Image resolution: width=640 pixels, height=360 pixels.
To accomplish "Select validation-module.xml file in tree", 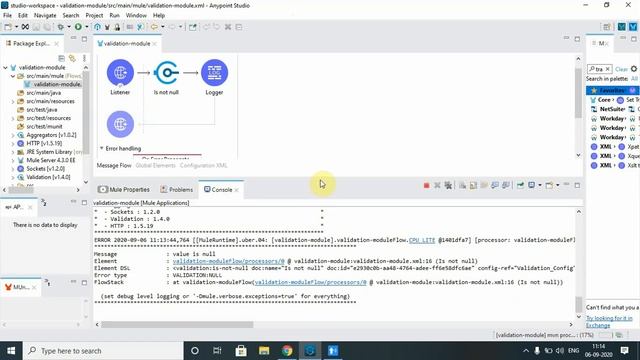I will pyautogui.click(x=53, y=84).
